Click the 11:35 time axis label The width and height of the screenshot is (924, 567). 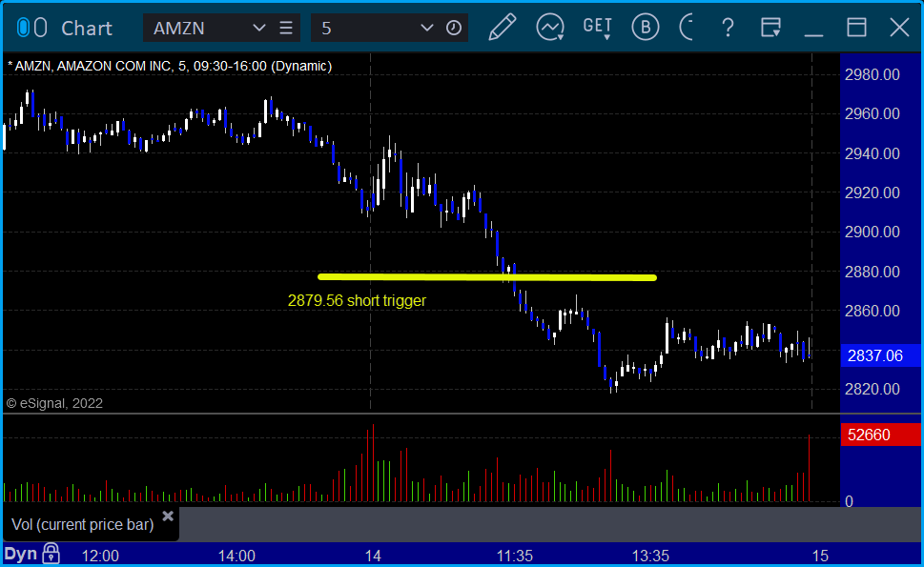click(515, 556)
